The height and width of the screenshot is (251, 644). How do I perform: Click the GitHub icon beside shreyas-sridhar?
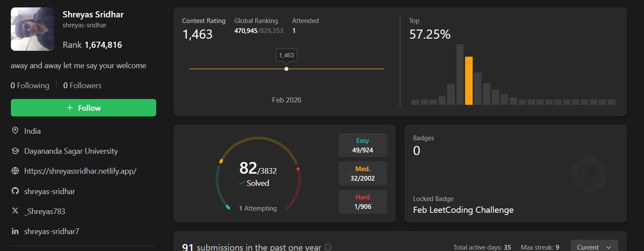(x=15, y=191)
